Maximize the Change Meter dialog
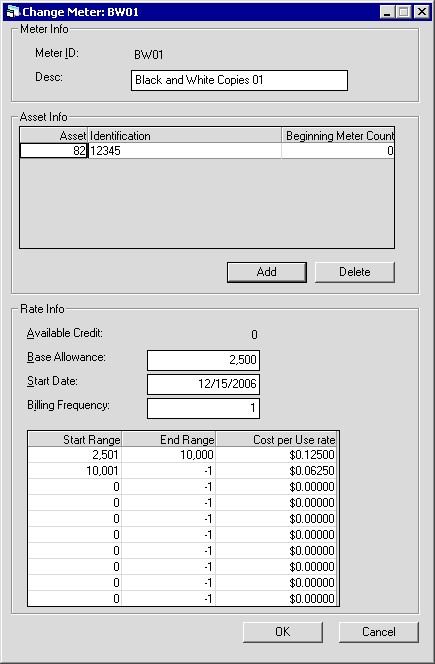435x664 pixels. (404, 11)
